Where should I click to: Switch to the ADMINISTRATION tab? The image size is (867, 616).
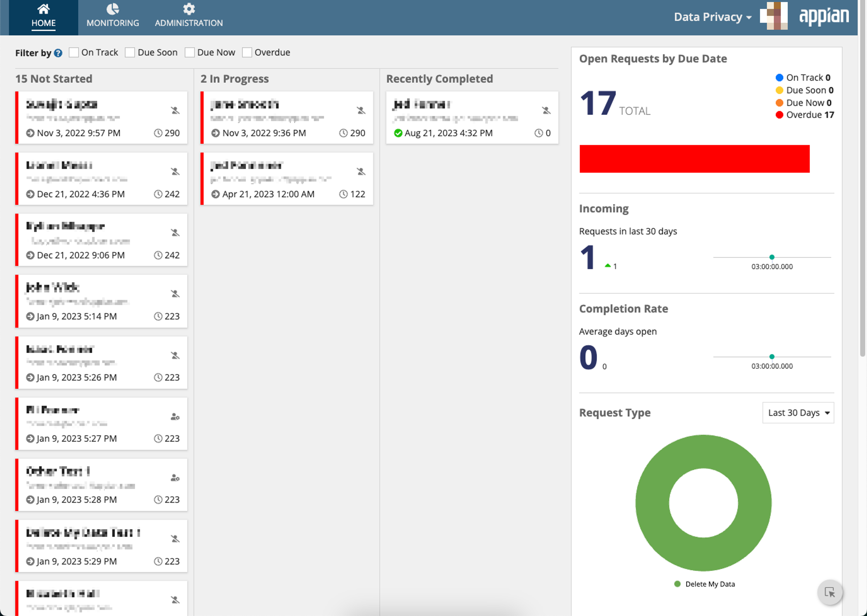coord(189,17)
